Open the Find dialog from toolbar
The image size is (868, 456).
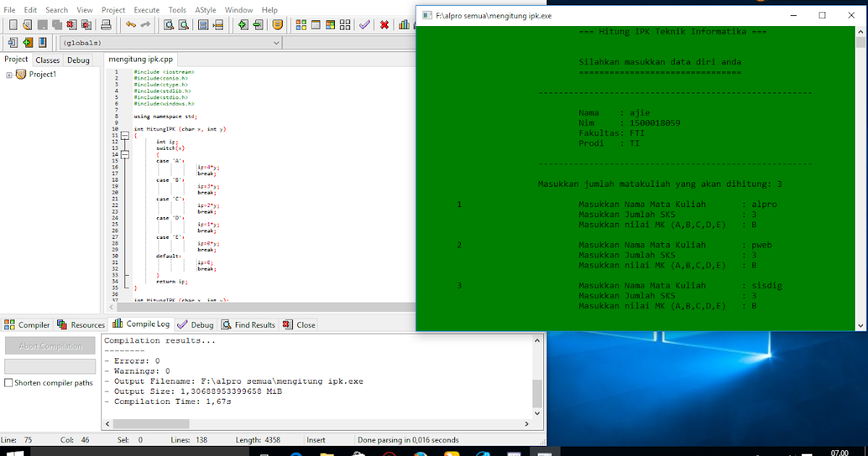169,25
